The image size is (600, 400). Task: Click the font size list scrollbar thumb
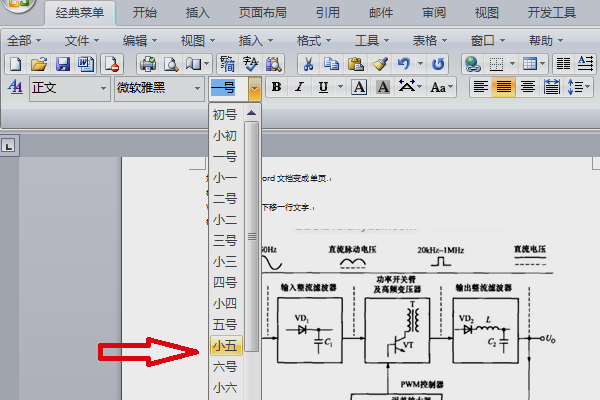pos(251,236)
